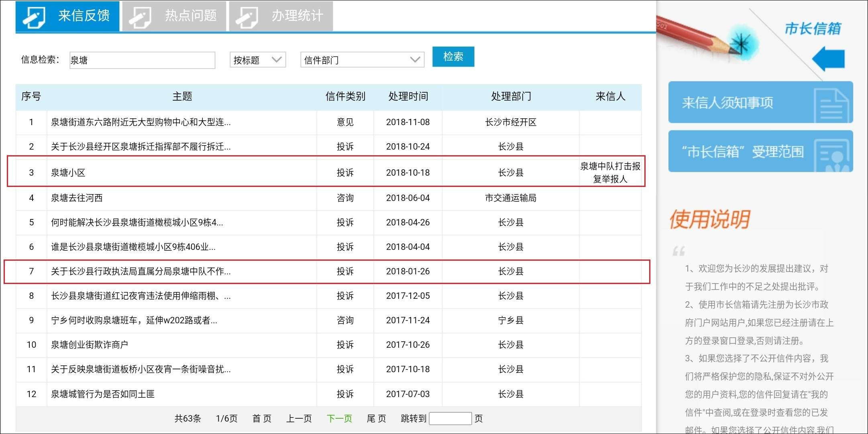Open the letter titled 泉塘小区
This screenshot has height=434, width=868.
click(x=68, y=173)
